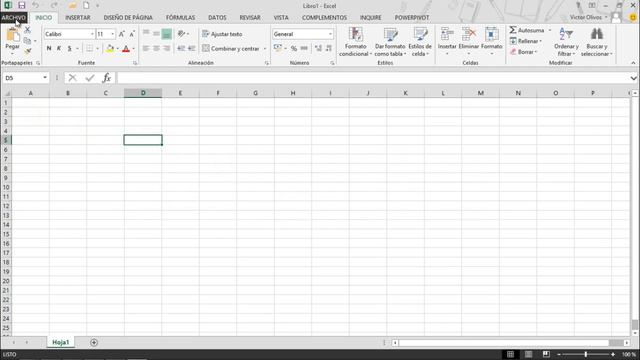
Task: Click Combinar y centrar button
Action: [x=231, y=49]
